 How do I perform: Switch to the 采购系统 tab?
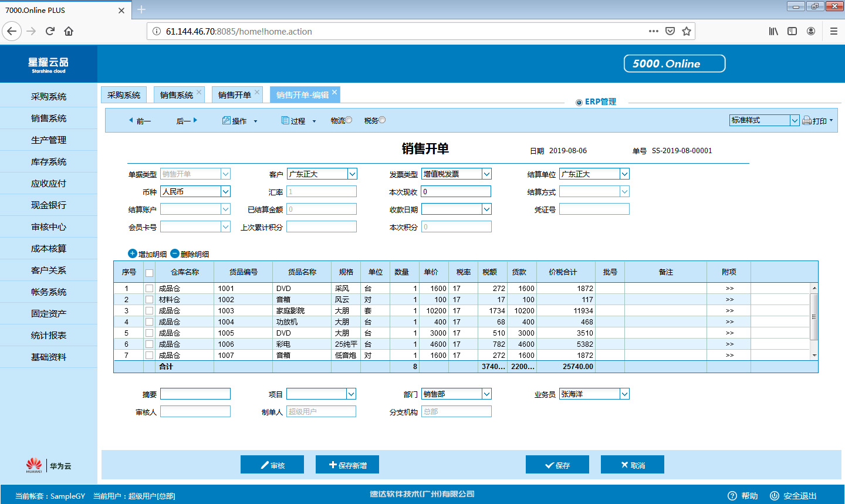(x=124, y=95)
